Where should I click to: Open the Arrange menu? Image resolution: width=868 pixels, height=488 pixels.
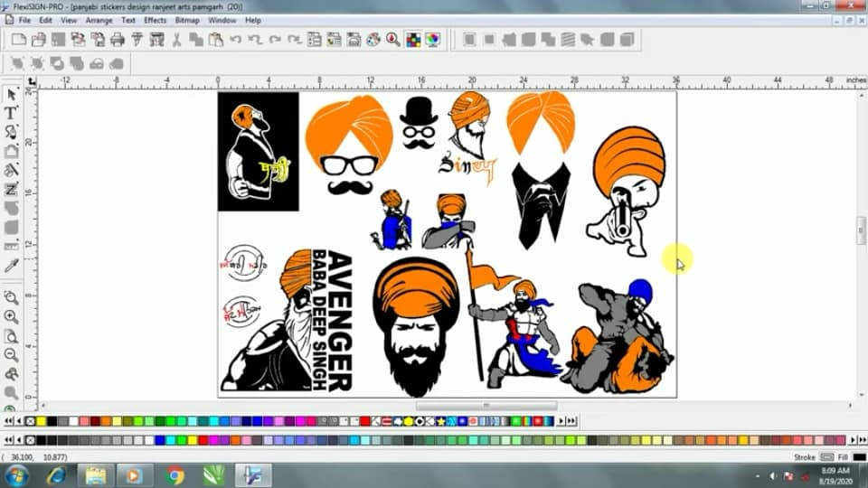(99, 21)
